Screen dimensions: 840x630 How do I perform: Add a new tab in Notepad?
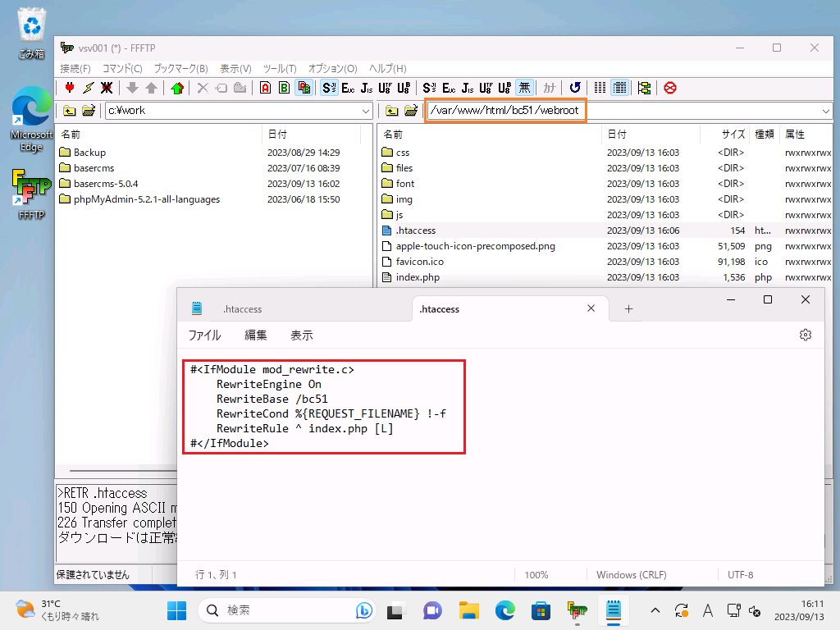pyautogui.click(x=629, y=309)
